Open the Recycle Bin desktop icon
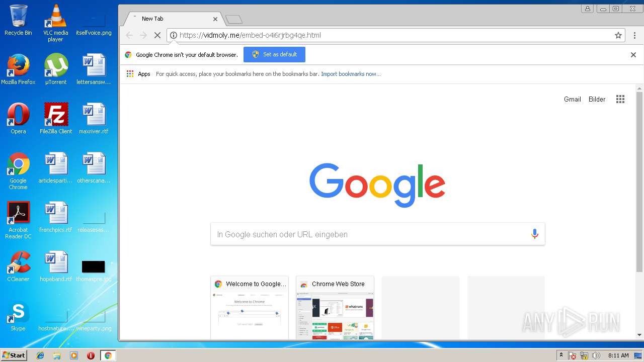The height and width of the screenshot is (362, 644). coord(18,20)
